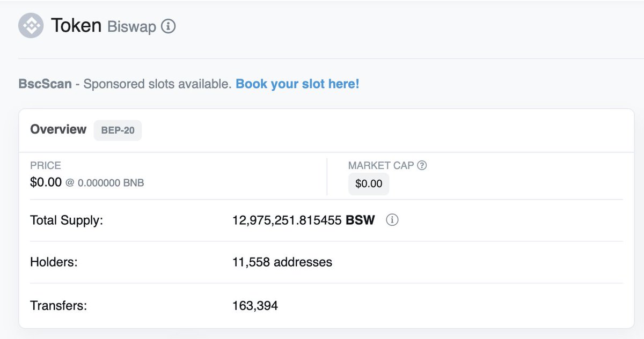Viewport: 644px width, 339px height.
Task: Click the 'Transfers:' label
Action: (x=58, y=306)
